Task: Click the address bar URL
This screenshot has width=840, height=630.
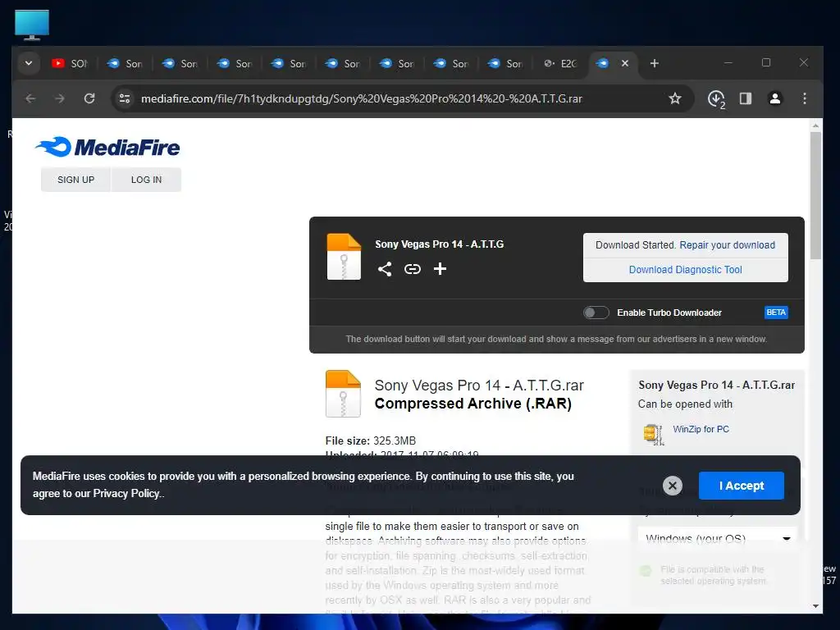Action: point(362,98)
